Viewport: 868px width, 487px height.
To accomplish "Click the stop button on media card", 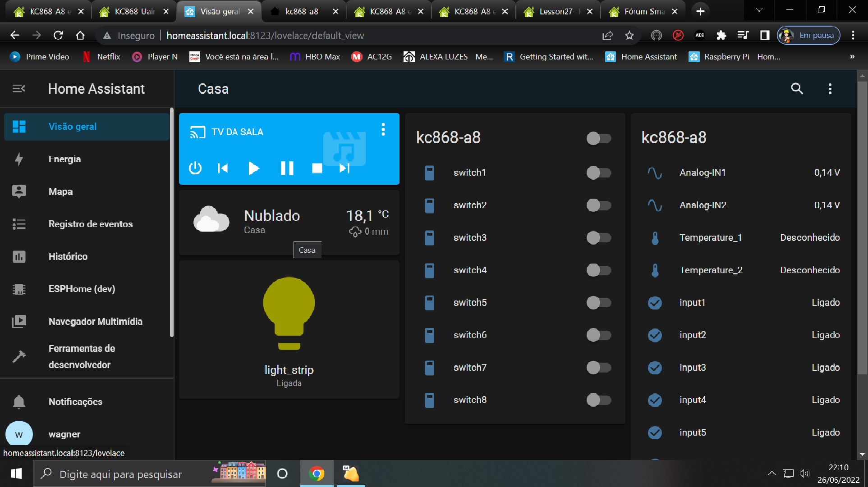I will pyautogui.click(x=317, y=168).
